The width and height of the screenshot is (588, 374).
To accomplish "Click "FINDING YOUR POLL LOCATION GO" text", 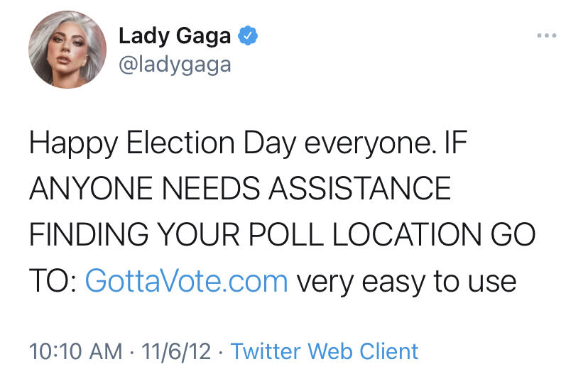I will pyautogui.click(x=282, y=235).
